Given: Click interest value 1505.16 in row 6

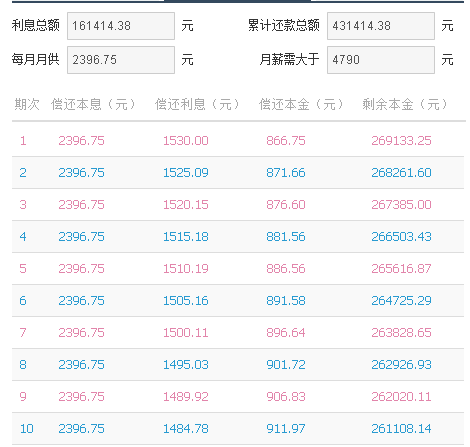Looking at the screenshot, I should (x=186, y=301).
